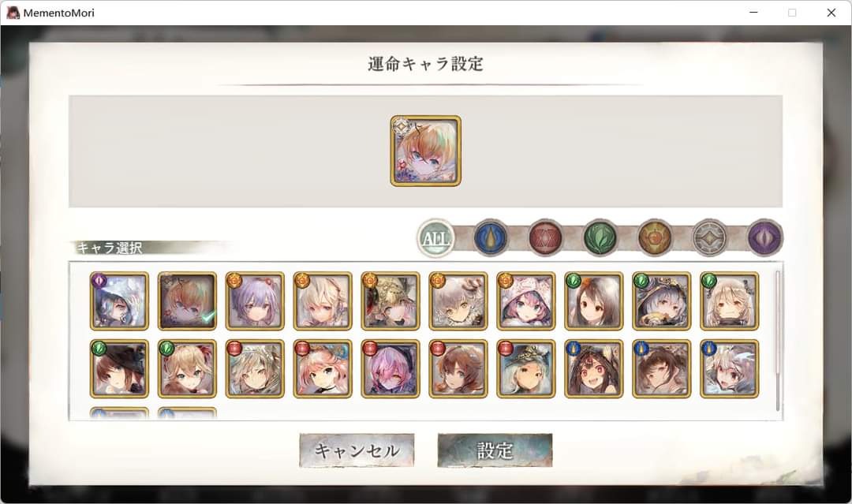Deselect the checkmarked orange-haired character
This screenshot has height=504, width=852.
pos(187,301)
